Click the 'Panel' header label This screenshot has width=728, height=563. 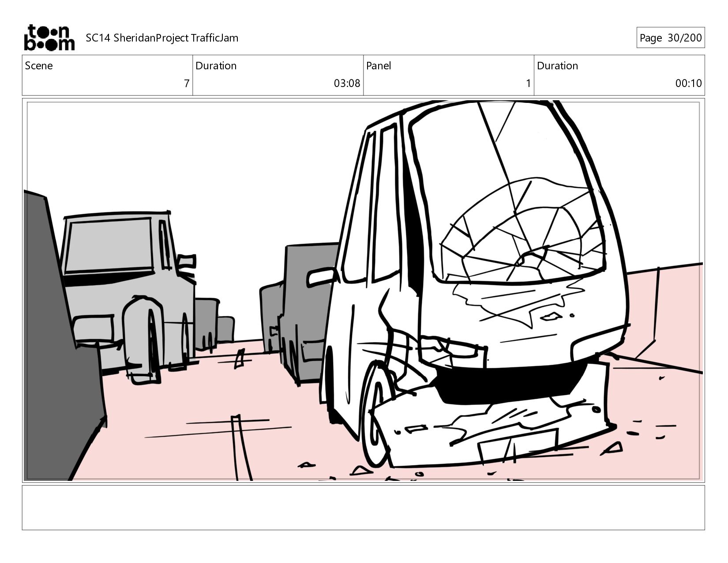coord(379,66)
